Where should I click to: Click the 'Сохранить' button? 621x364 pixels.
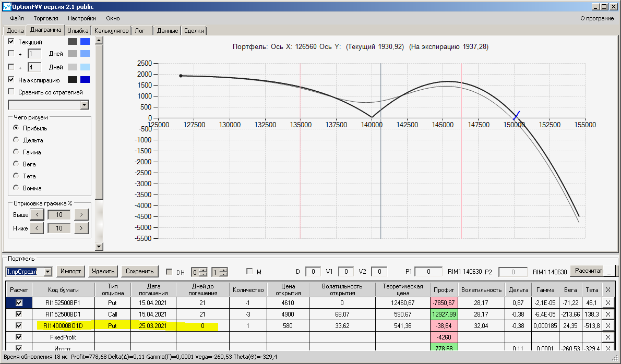pyautogui.click(x=139, y=271)
